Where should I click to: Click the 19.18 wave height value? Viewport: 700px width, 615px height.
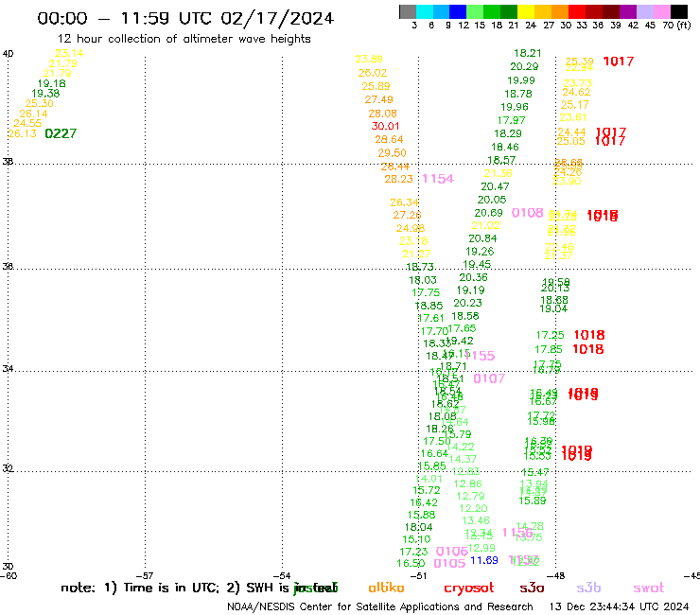(51, 83)
